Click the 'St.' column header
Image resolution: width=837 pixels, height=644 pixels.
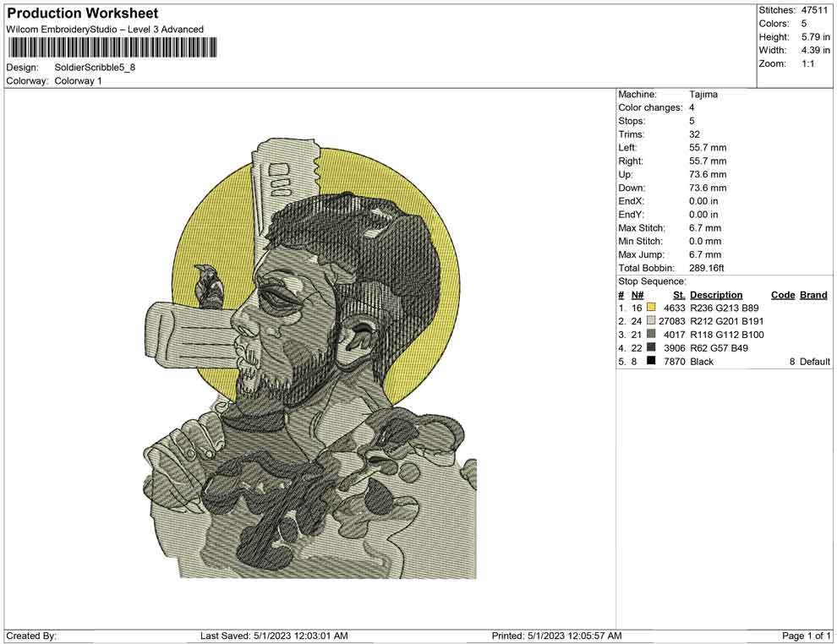pyautogui.click(x=679, y=294)
